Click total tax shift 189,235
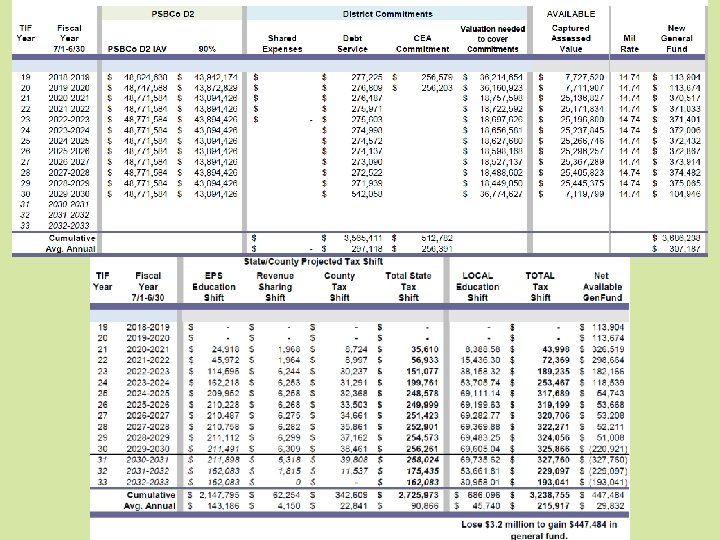 (553, 371)
